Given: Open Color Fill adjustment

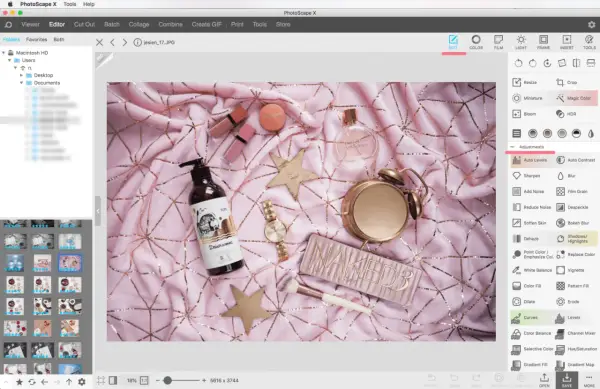Looking at the screenshot, I should (x=527, y=286).
